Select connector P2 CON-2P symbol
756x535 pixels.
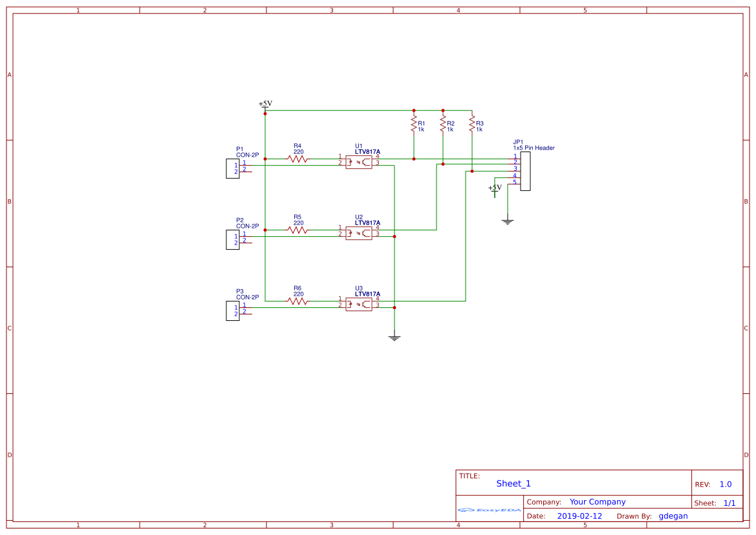232,240
